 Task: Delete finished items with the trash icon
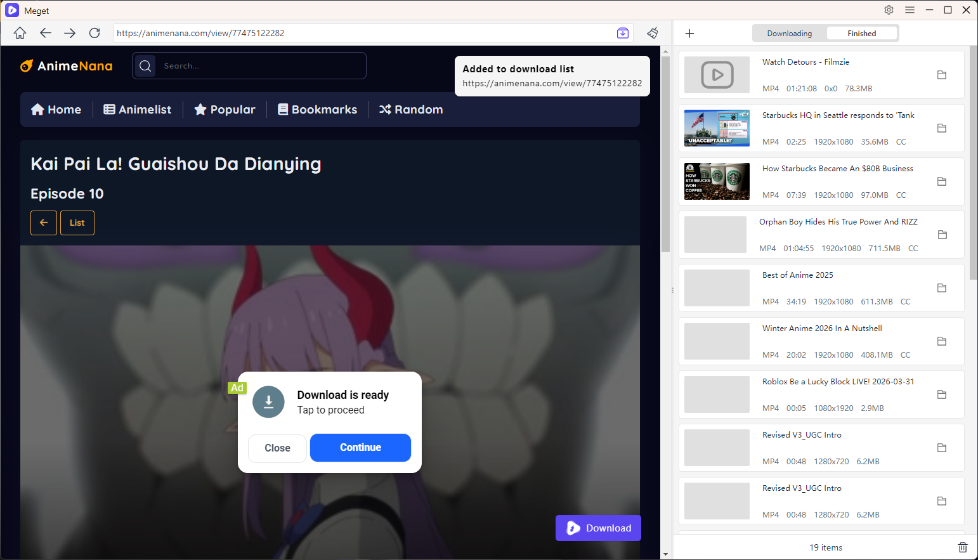pyautogui.click(x=963, y=547)
